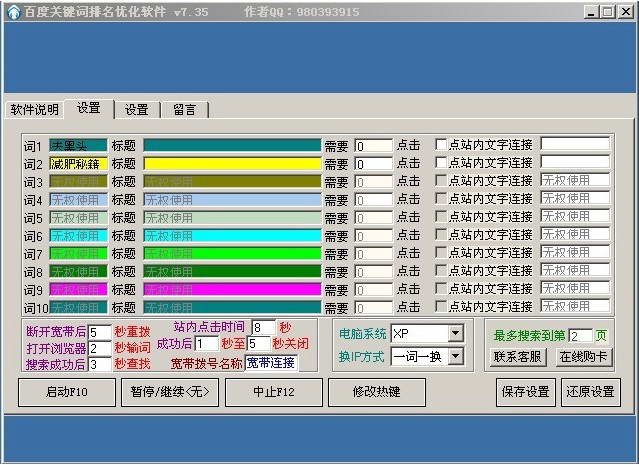Click the 最多搜索到第 page number field
Image resolution: width=639 pixels, height=465 pixels.
click(x=581, y=336)
